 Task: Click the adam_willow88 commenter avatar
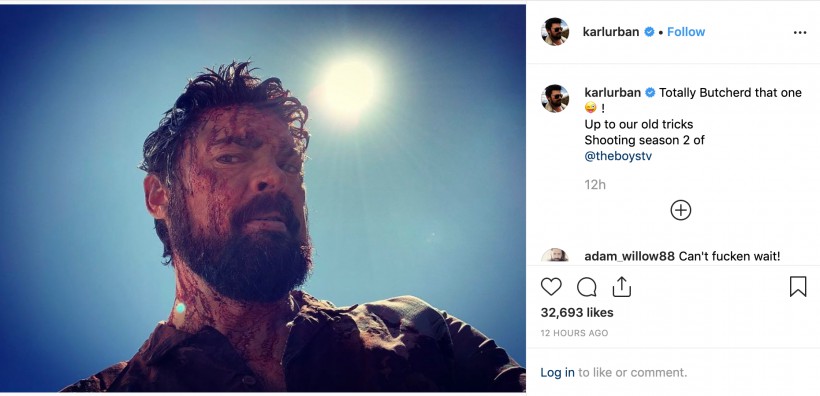(555, 255)
